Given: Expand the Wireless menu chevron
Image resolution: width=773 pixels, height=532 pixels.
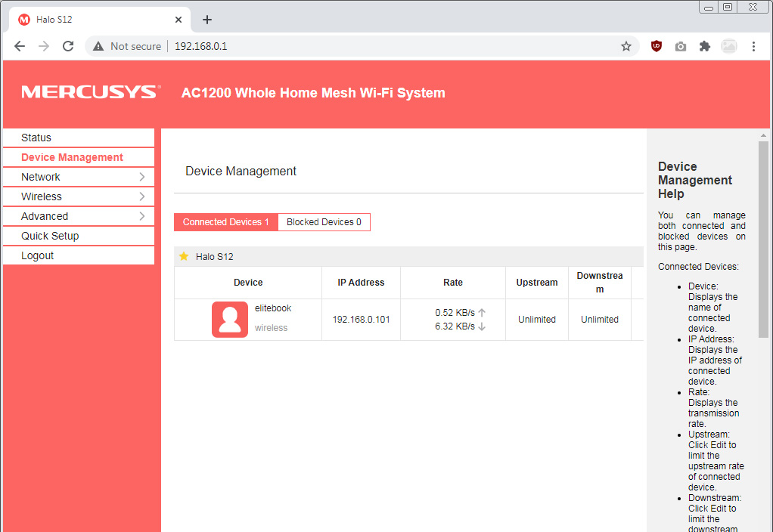Looking at the screenshot, I should pyautogui.click(x=142, y=196).
